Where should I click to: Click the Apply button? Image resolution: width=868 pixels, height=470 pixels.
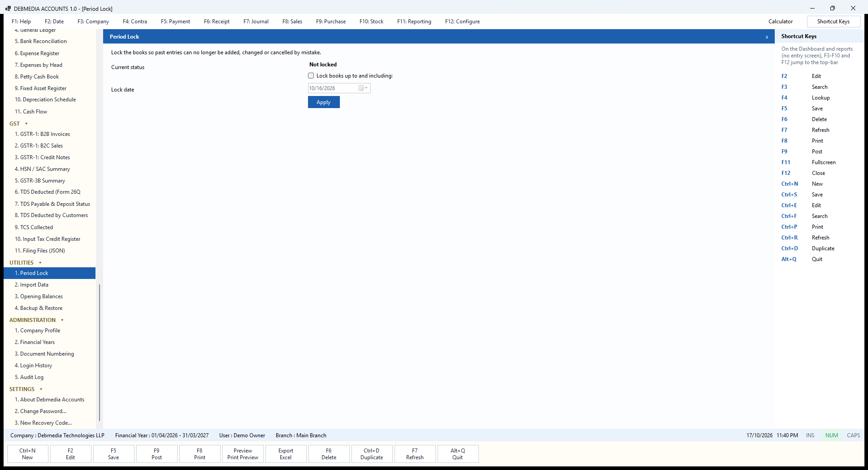coord(324,102)
